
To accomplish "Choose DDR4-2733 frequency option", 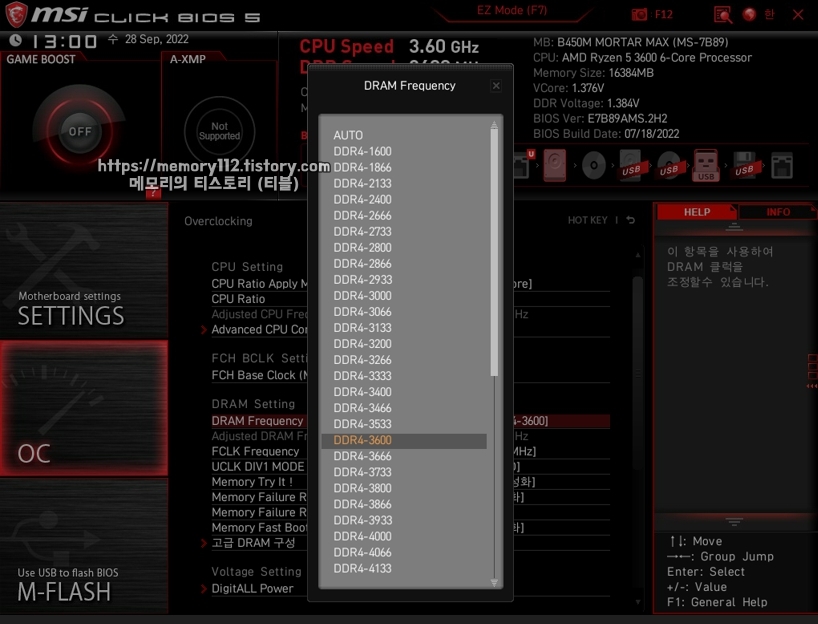I will point(363,232).
